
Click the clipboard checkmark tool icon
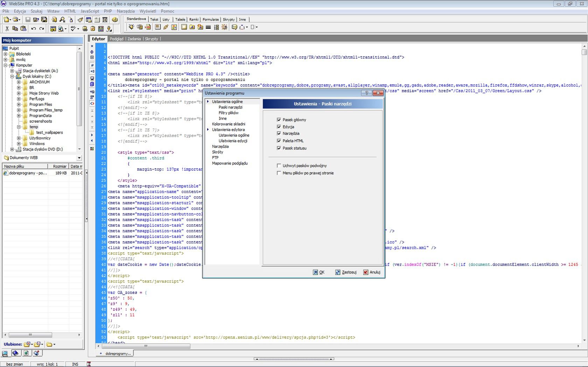click(x=93, y=29)
